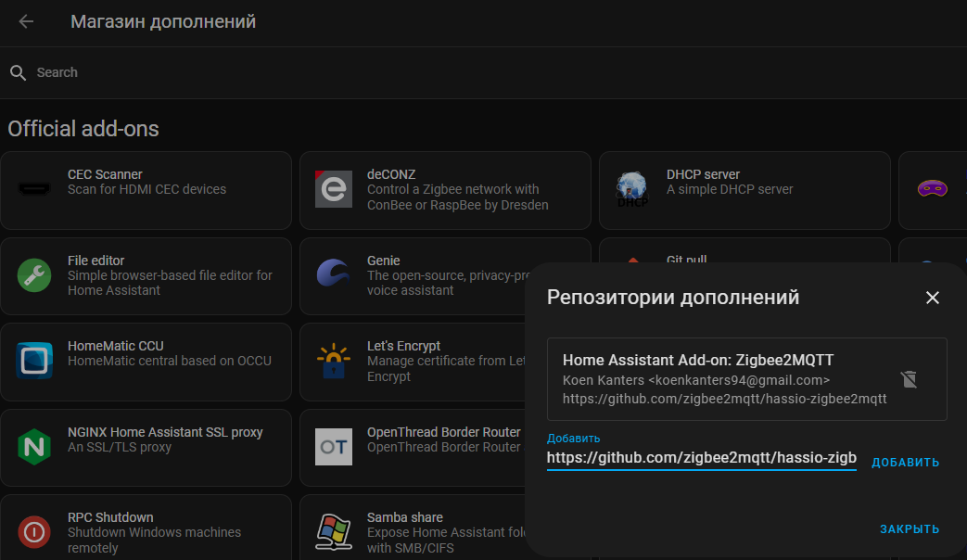Click 'A simple DHCP server' description
Viewport: 967px width, 560px height.
(730, 189)
